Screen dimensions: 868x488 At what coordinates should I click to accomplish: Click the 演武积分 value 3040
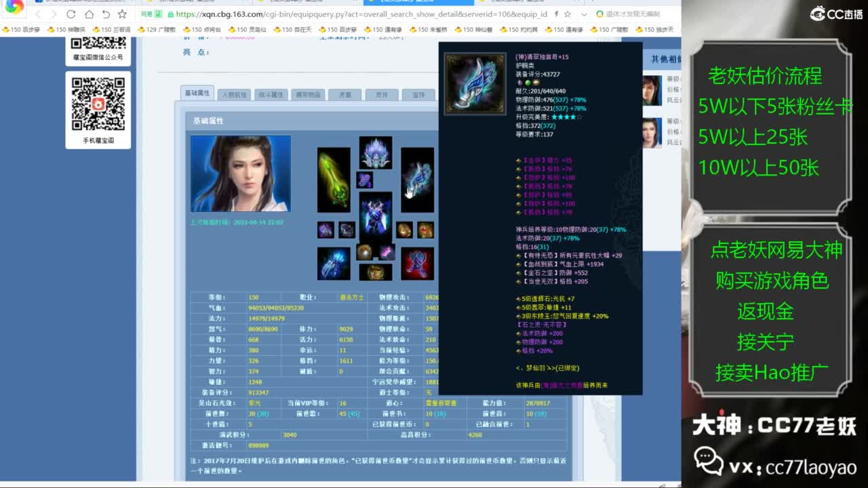[290, 434]
